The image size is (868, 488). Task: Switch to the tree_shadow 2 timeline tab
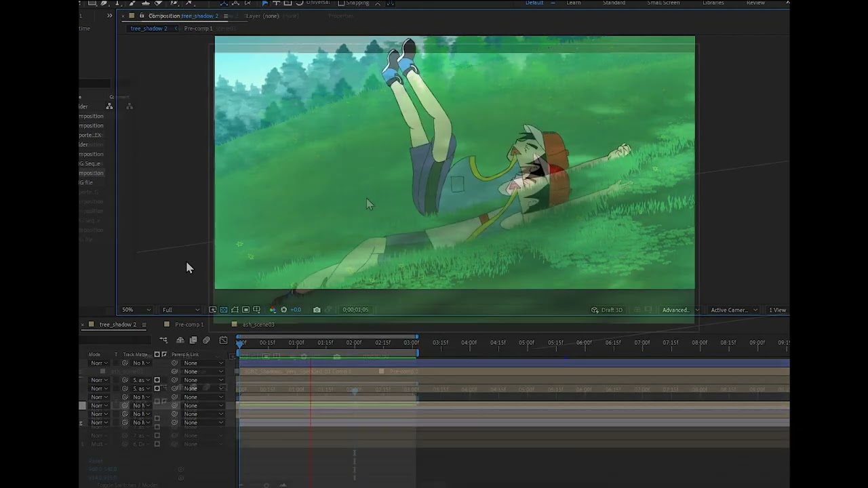(x=117, y=325)
